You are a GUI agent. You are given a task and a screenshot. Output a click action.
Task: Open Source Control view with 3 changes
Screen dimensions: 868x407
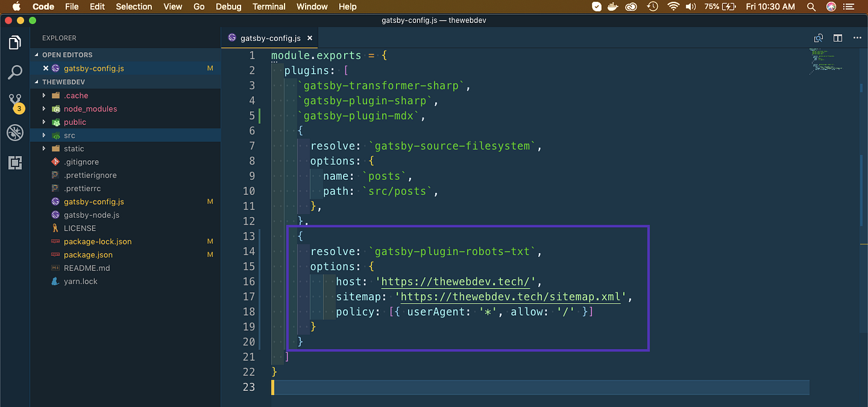(15, 102)
